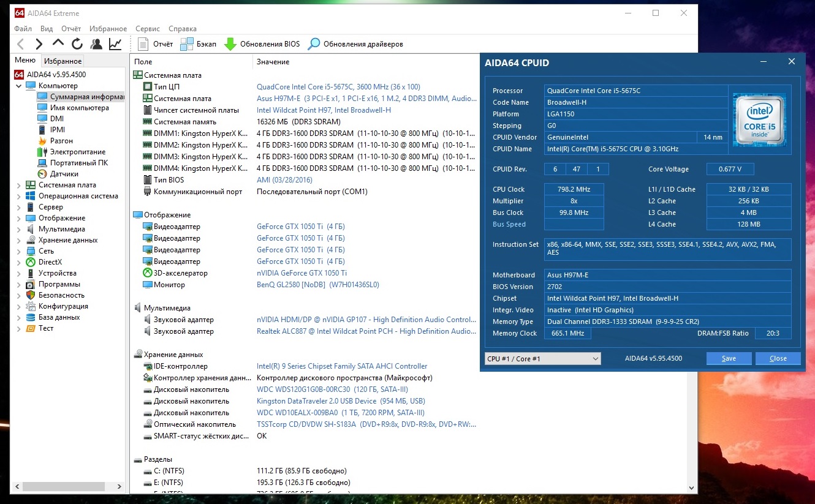Expand the DirectX tree node
The image size is (815, 504).
pos(18,262)
